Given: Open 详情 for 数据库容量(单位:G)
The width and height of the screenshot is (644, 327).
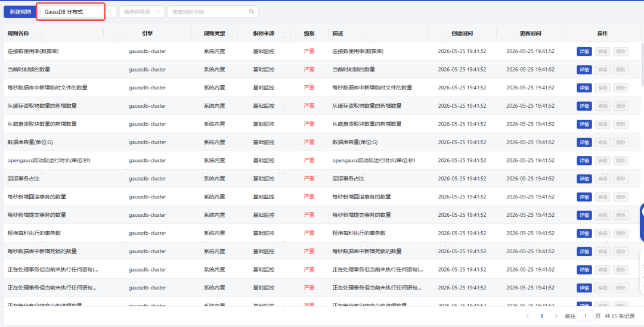Looking at the screenshot, I should point(584,142).
